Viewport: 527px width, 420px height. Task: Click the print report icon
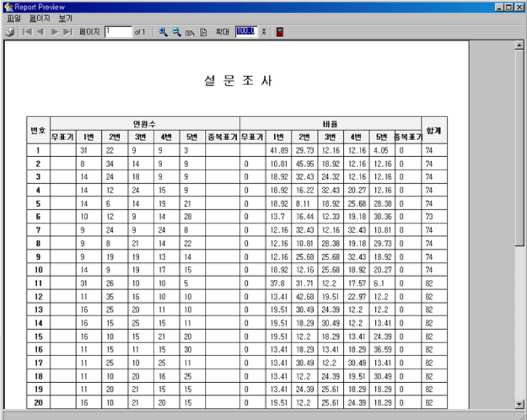[10, 32]
